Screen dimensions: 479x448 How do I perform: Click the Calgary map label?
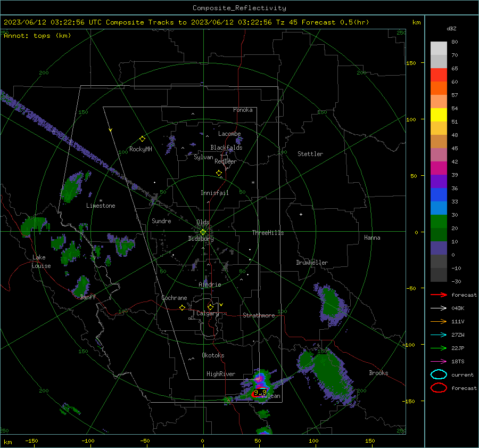(208, 313)
